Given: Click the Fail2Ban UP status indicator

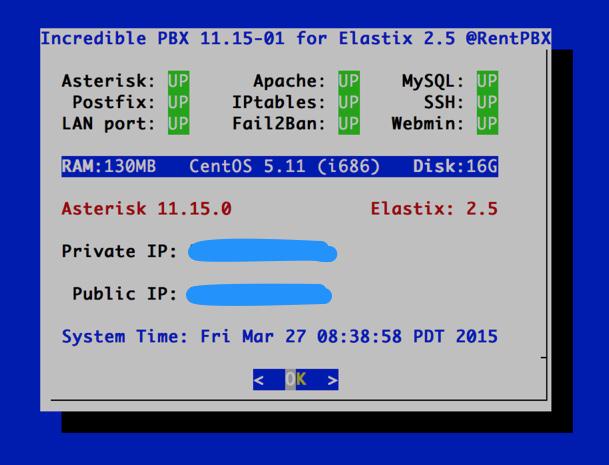Looking at the screenshot, I should point(349,124).
